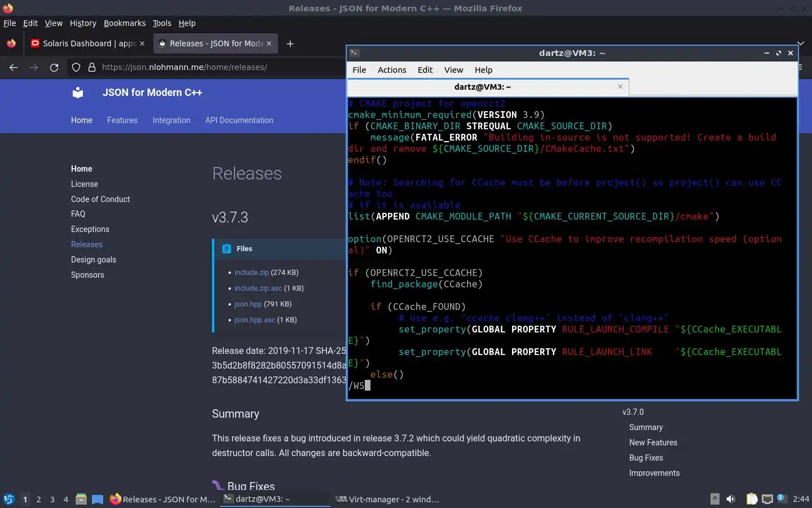Open Firefox View pinned icon
This screenshot has height=508, width=812.
coord(11,43)
